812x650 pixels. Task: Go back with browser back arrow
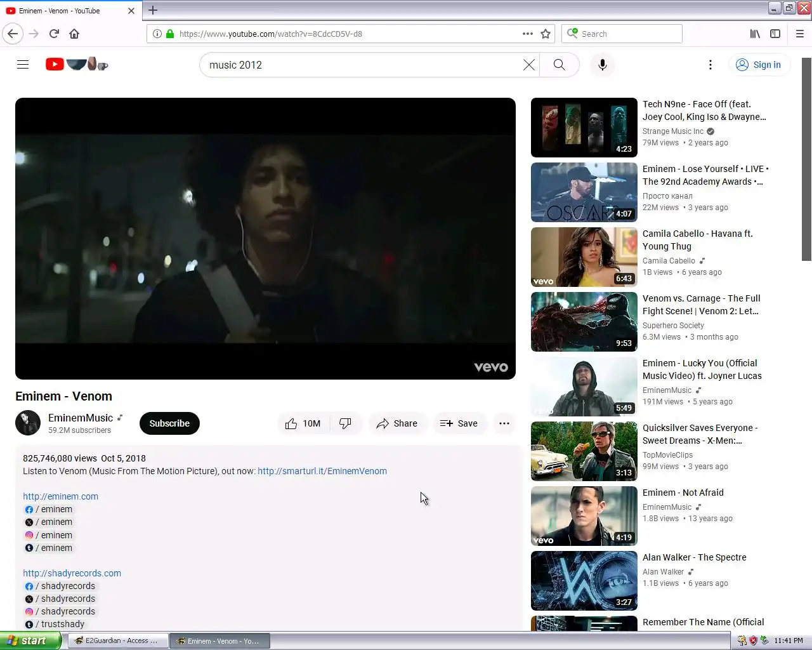tap(13, 34)
